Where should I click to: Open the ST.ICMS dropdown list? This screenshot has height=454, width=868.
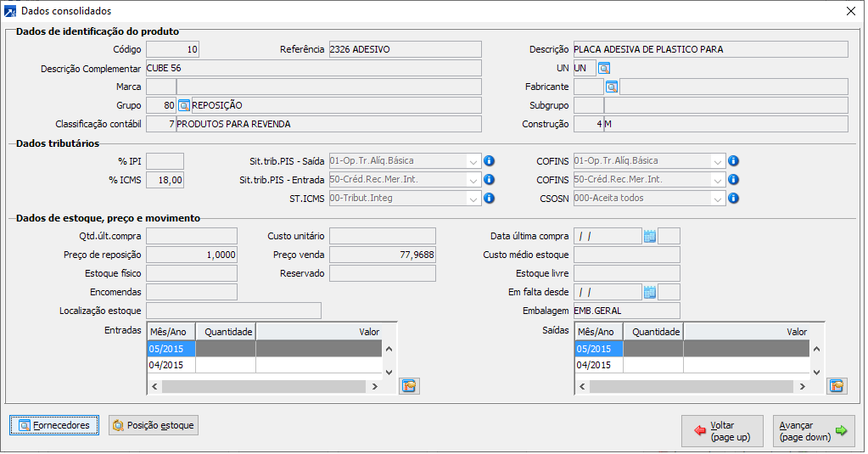pyautogui.click(x=473, y=198)
